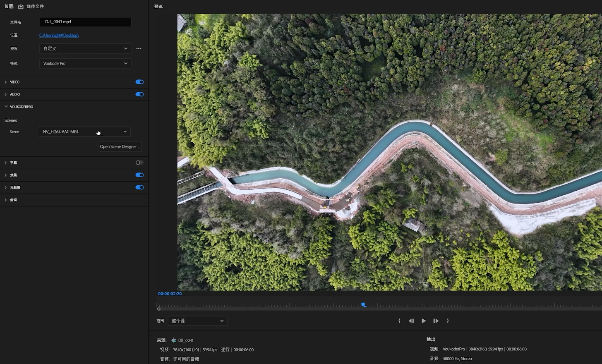Open the Scene dropdown NV_H264-AAC-MP4
The height and width of the screenshot is (364, 602).
(85, 132)
